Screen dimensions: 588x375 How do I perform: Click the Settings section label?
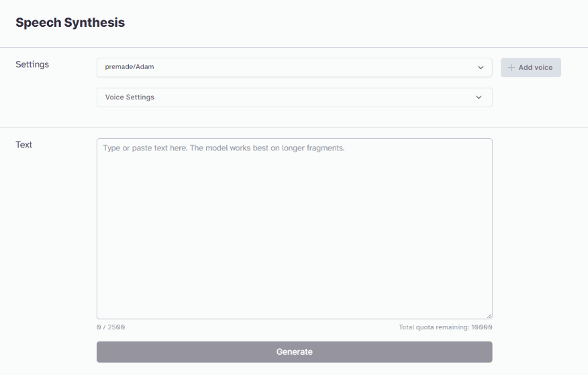click(32, 64)
